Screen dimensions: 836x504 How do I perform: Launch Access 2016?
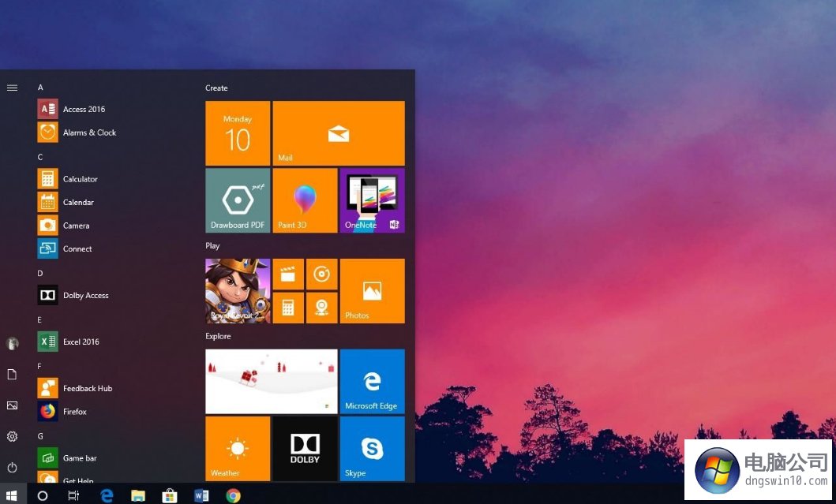82,109
